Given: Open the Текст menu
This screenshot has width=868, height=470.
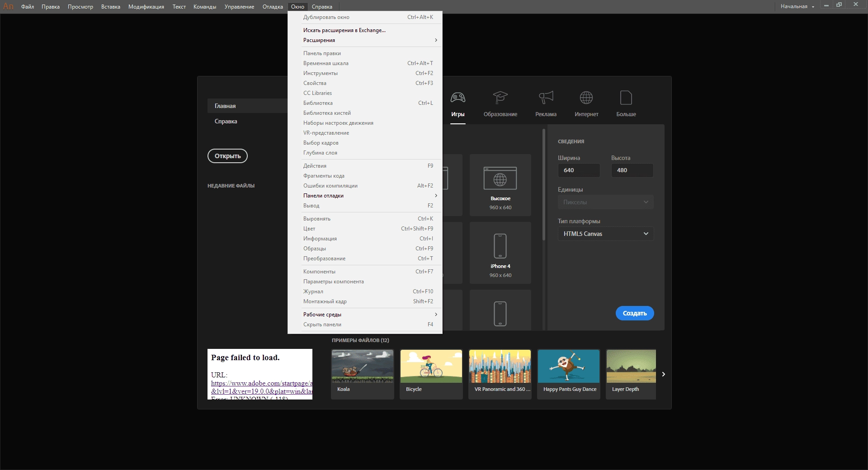Looking at the screenshot, I should tap(179, 6).
